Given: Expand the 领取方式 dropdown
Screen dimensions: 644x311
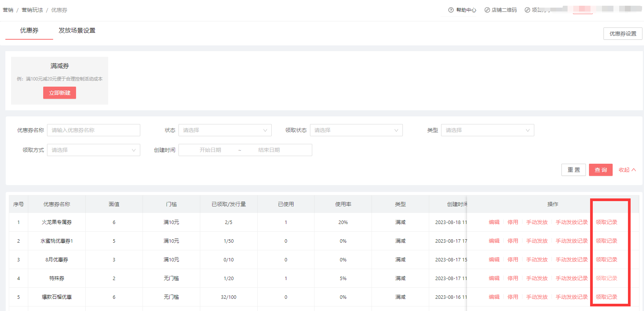Looking at the screenshot, I should pyautogui.click(x=93, y=150).
